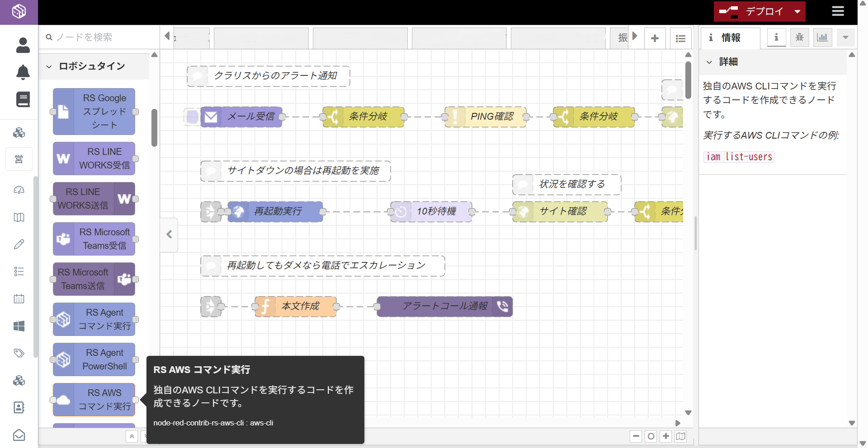Select the 条件分岐 node right after メール受信

pos(363,117)
